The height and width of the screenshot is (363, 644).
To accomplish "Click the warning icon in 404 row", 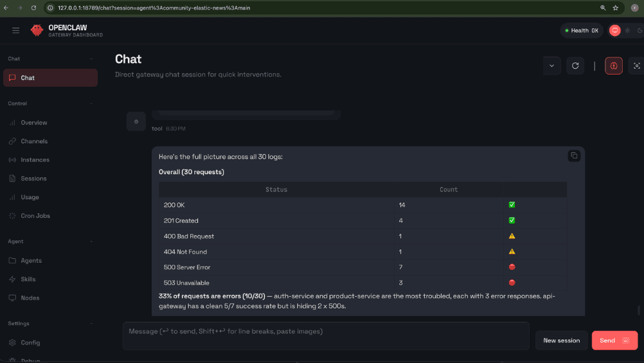I will pos(512,251).
